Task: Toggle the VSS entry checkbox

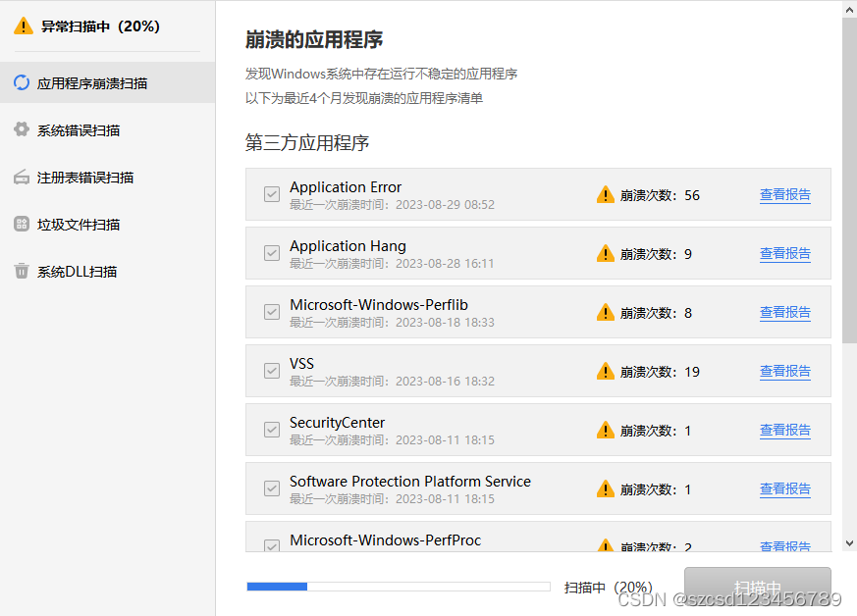Action: (271, 371)
